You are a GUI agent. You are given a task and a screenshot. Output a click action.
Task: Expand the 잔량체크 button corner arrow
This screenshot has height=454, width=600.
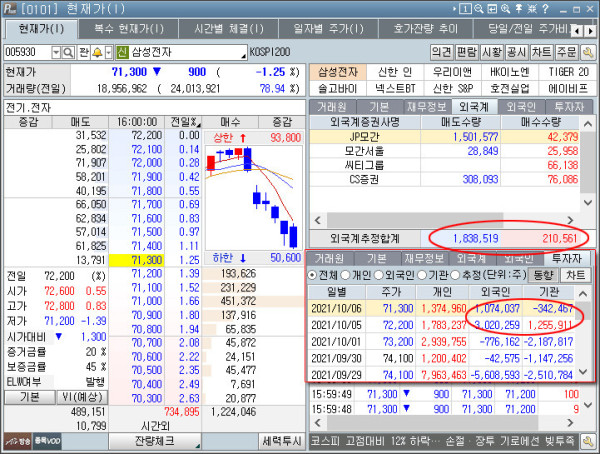[197, 446]
